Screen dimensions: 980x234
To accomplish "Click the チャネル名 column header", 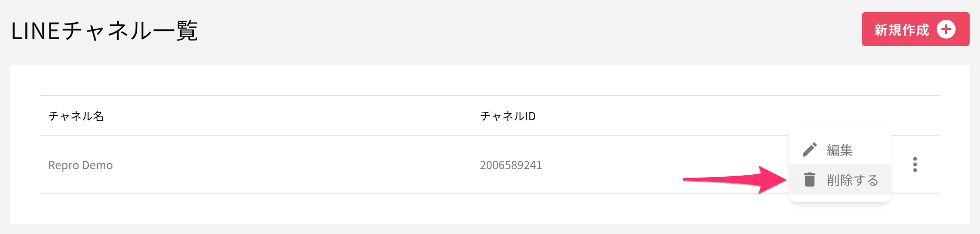I will point(76,116).
